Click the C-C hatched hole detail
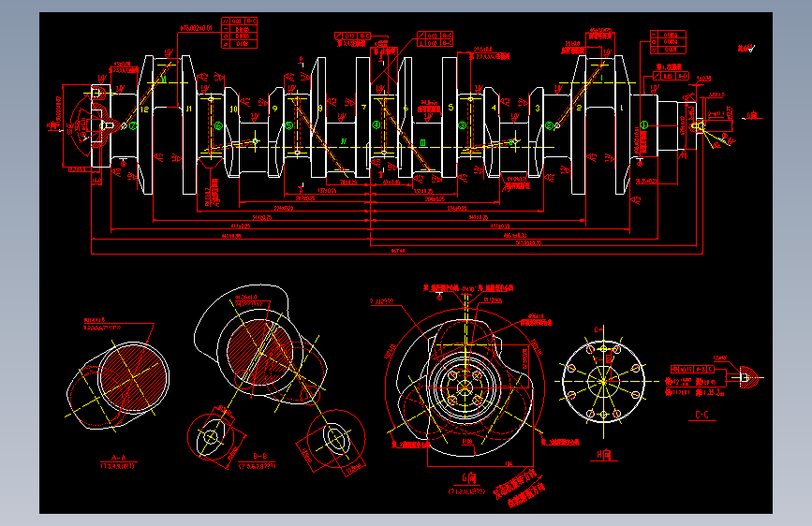This screenshot has width=812, height=526. (749, 377)
